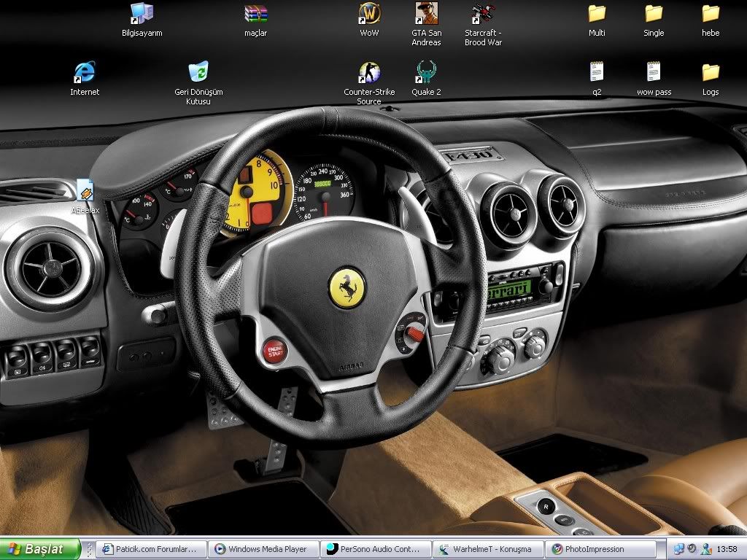The width and height of the screenshot is (747, 560).
Task: Select the Bilgisayarım desktop icon
Action: pyautogui.click(x=142, y=14)
